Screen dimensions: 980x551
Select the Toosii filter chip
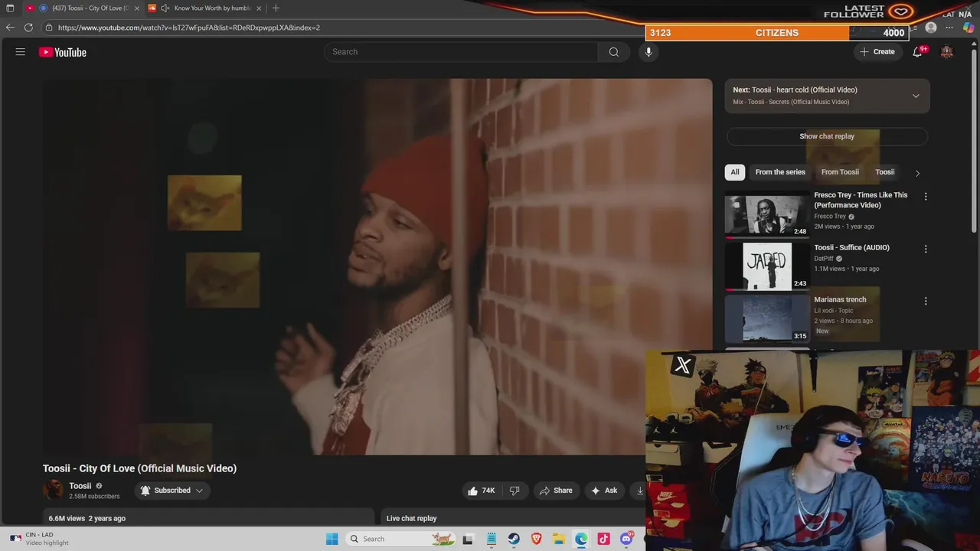(884, 172)
